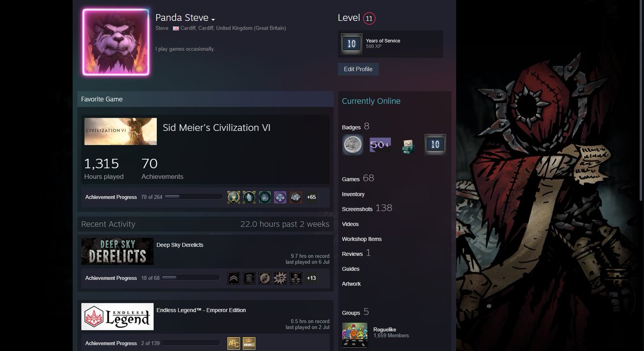
Task: Click the first Endless Legend achievement icon
Action: 233,343
